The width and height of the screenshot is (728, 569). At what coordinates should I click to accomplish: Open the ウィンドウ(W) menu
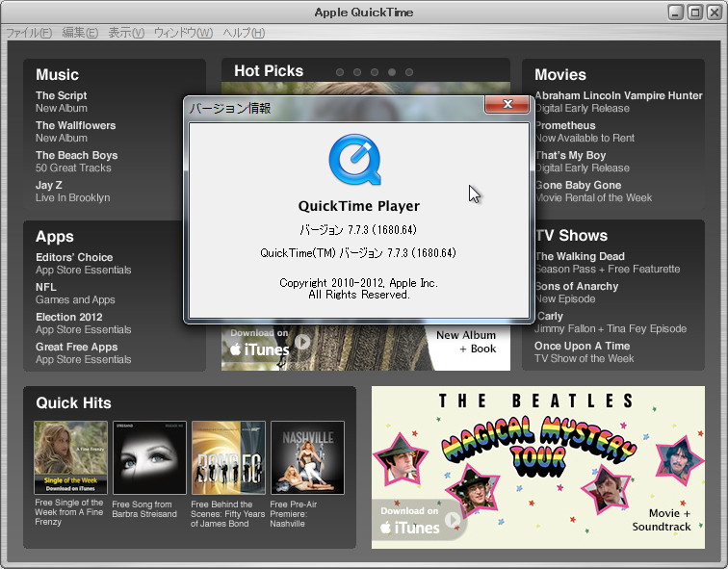[183, 33]
